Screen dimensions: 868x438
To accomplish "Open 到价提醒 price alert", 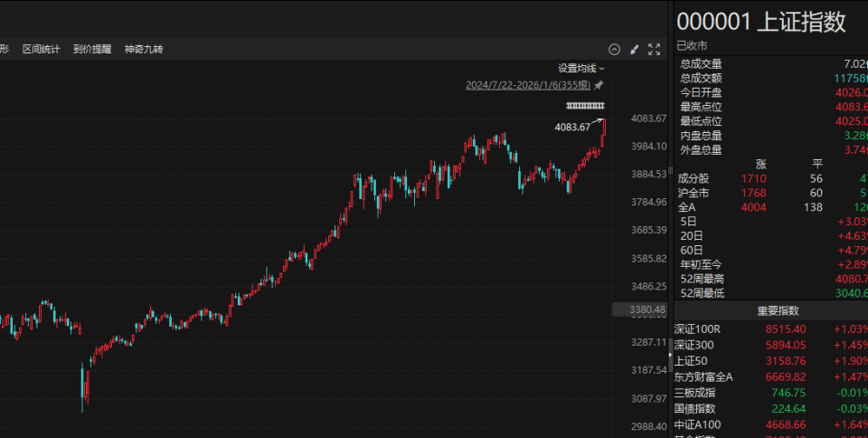I will point(92,49).
